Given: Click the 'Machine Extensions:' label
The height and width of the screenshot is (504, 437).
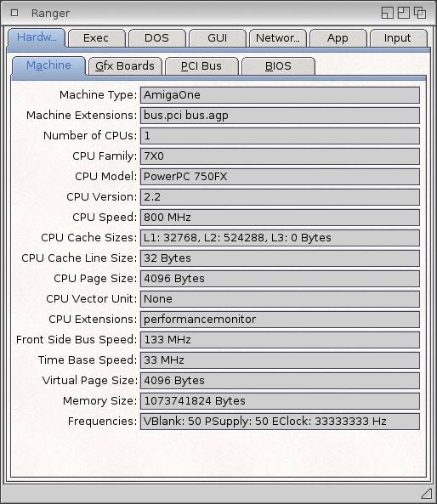Looking at the screenshot, I should pyautogui.click(x=82, y=115).
